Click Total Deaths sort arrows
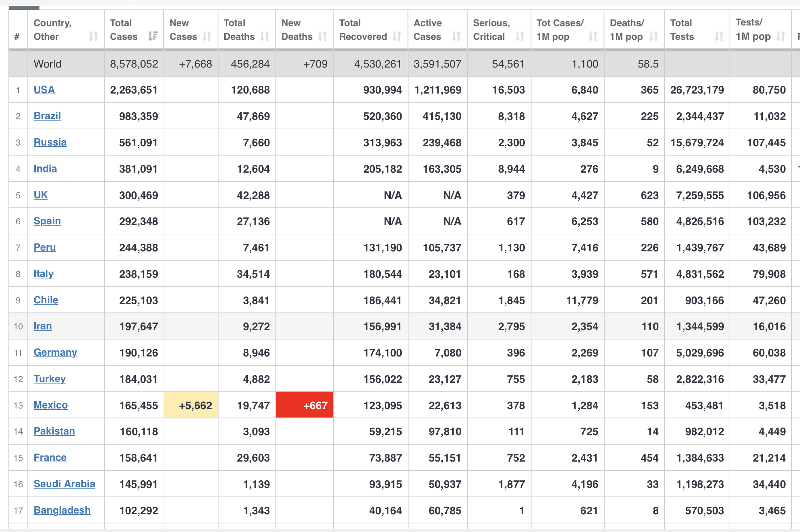 (265, 36)
